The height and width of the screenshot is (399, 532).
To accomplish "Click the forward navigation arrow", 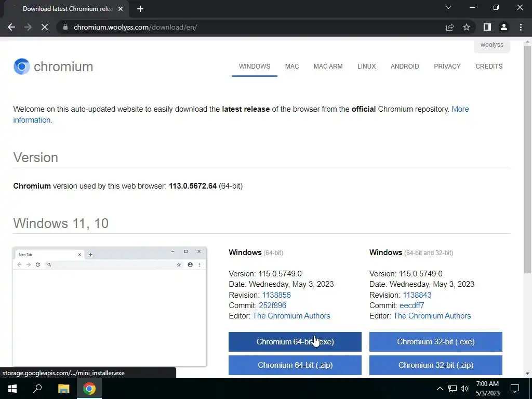I will 28,27.
